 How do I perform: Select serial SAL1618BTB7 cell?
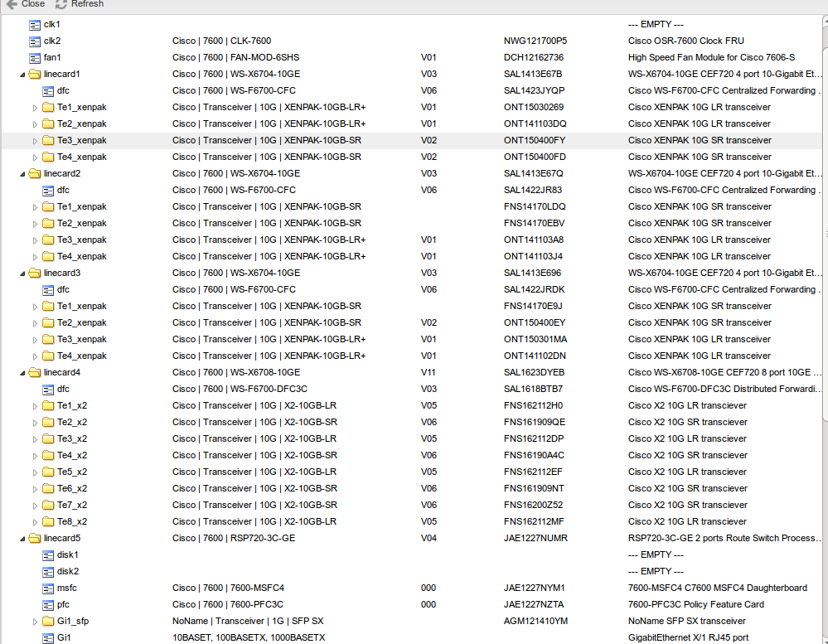[533, 389]
